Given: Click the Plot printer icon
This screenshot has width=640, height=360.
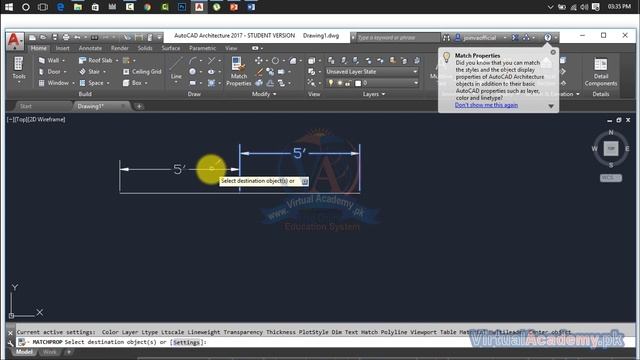Looking at the screenshot, I should pyautogui.click(x=66, y=37).
